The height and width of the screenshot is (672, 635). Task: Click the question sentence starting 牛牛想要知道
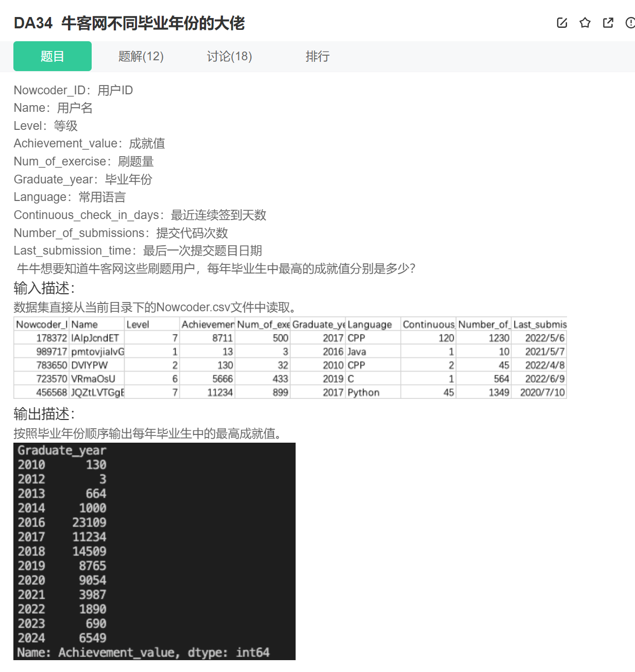(216, 268)
